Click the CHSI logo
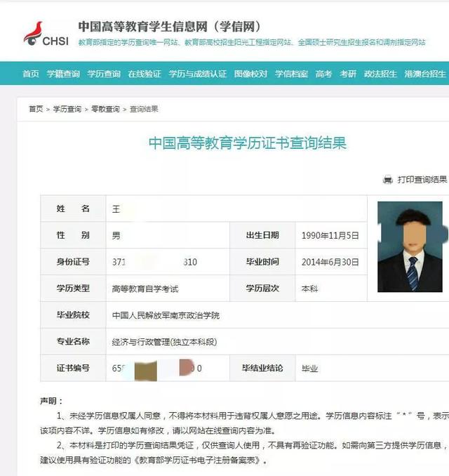Viewport: 449px width, 476px height. 46,34
